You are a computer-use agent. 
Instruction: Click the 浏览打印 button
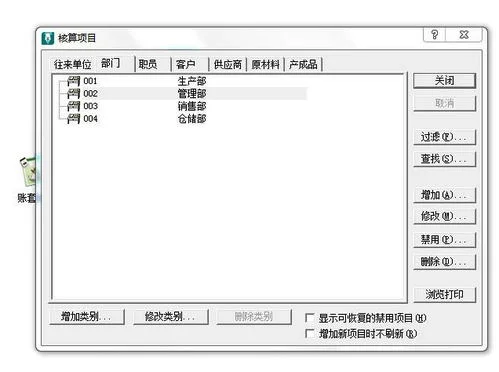pos(444,294)
